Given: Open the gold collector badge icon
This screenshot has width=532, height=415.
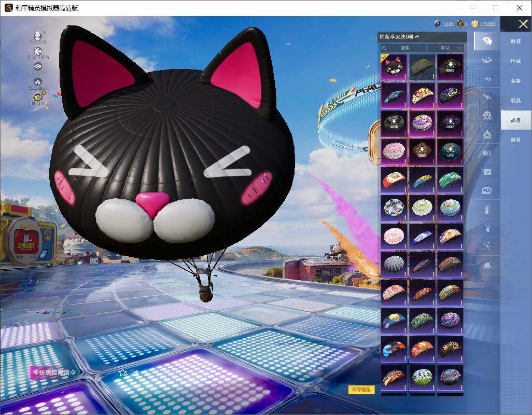Looking at the screenshot, I should 38,97.
